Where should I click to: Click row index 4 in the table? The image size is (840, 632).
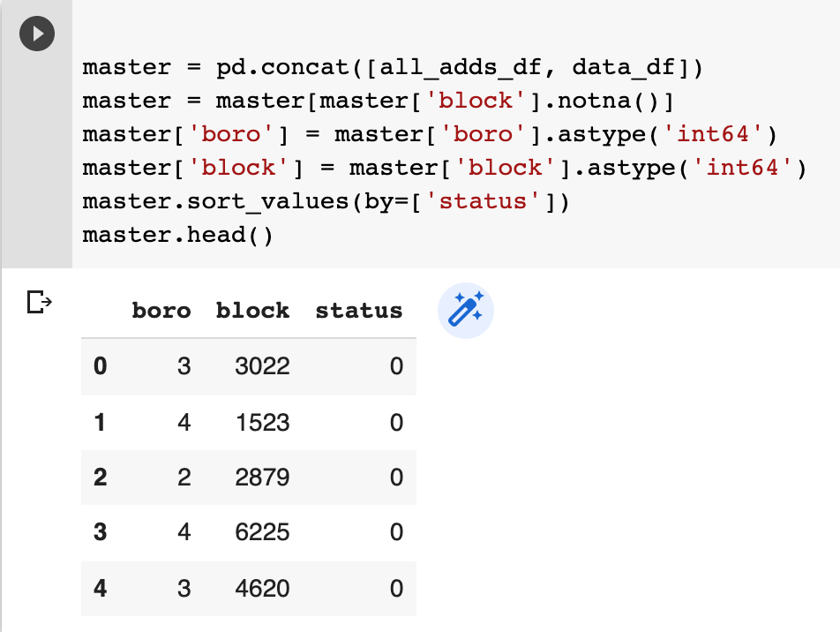pos(101,588)
